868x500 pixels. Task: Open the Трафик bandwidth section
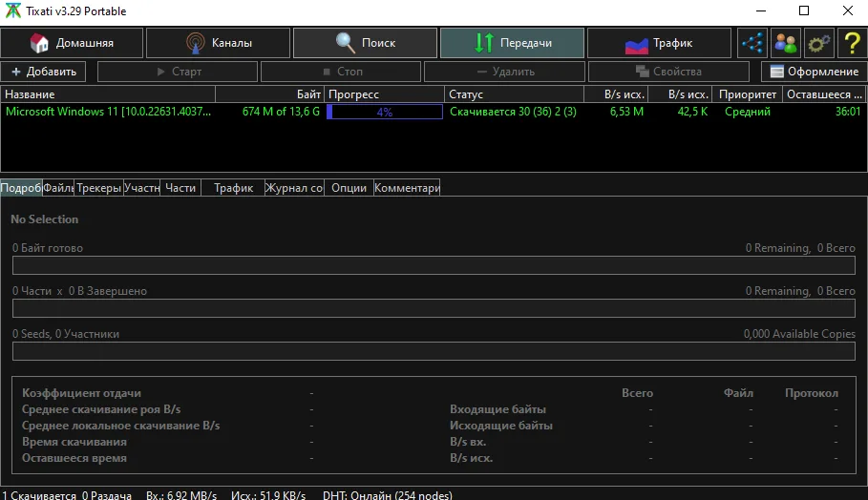click(x=659, y=43)
